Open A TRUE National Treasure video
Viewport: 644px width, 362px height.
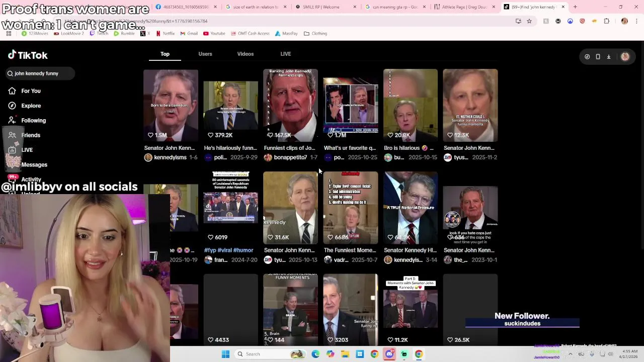tap(411, 208)
